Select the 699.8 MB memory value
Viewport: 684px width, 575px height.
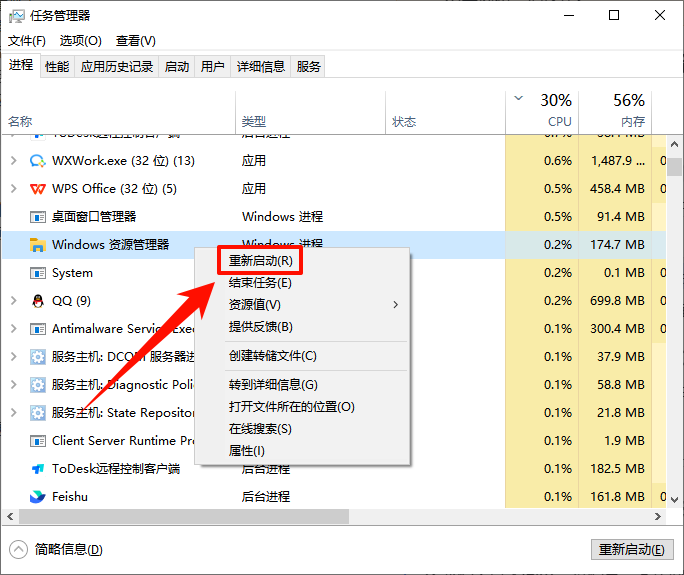617,301
